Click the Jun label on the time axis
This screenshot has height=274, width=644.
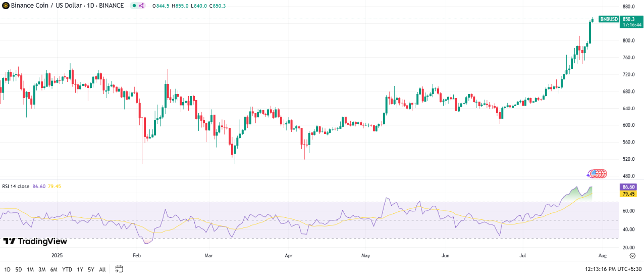(x=446, y=256)
